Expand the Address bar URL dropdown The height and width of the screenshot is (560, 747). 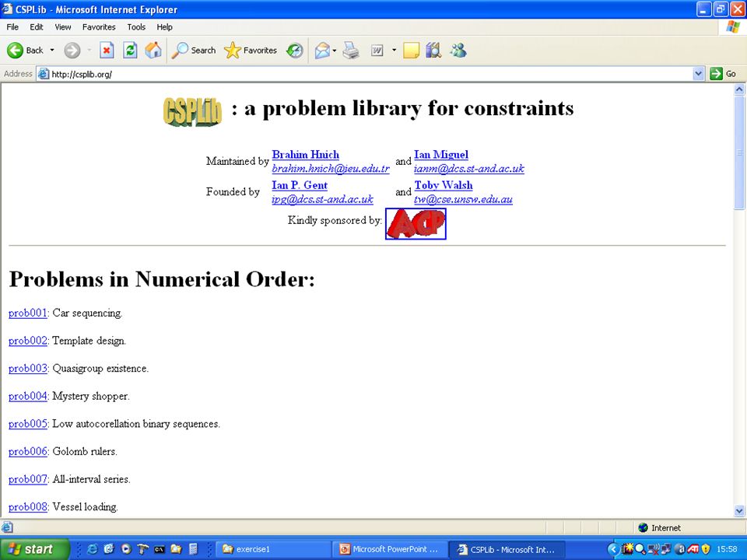pyautogui.click(x=699, y=73)
